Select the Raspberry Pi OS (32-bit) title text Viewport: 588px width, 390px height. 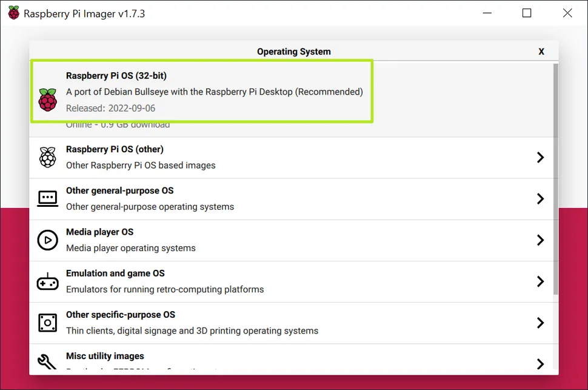tap(116, 76)
